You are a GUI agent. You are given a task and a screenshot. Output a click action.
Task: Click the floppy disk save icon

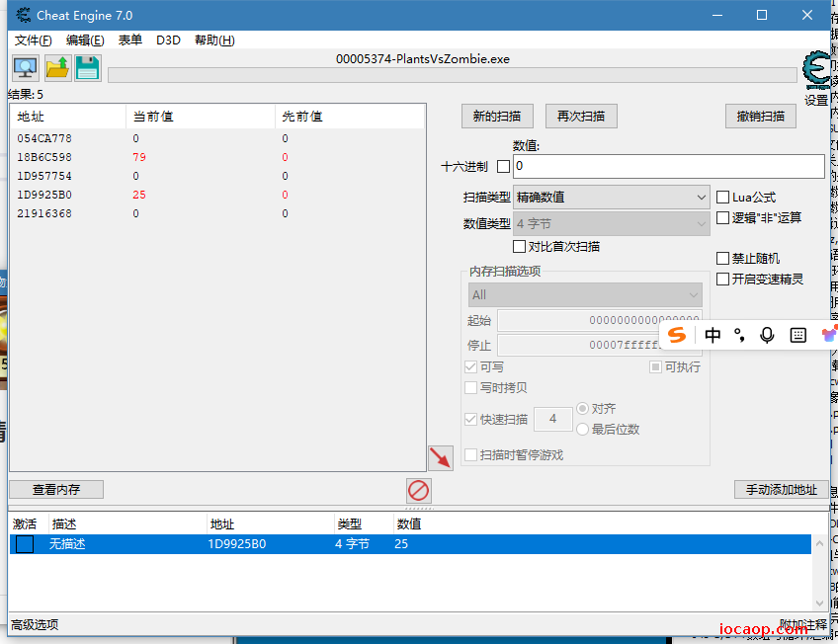click(x=88, y=68)
